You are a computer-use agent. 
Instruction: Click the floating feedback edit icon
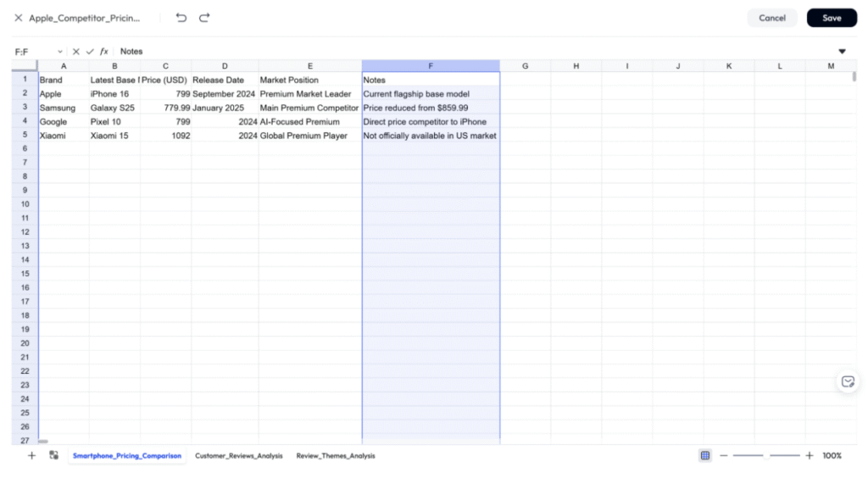(x=847, y=382)
